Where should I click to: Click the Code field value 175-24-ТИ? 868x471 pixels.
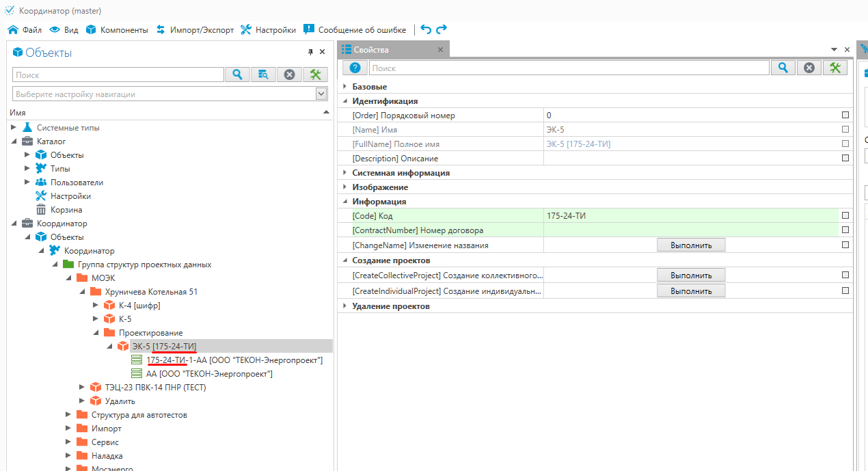click(x=567, y=216)
